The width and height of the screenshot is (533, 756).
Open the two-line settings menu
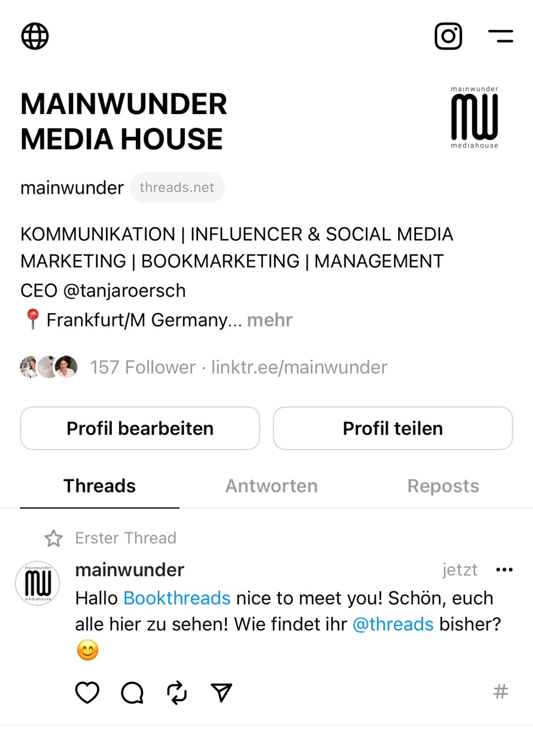[x=500, y=37]
